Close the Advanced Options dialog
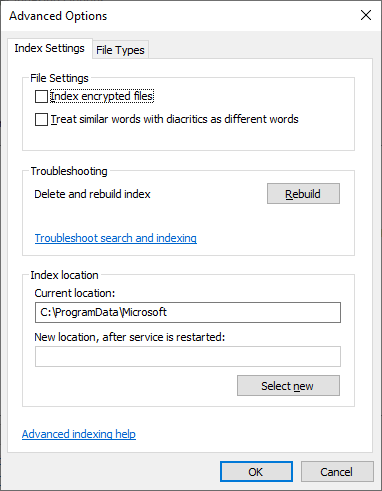The image size is (382, 491). [366, 15]
